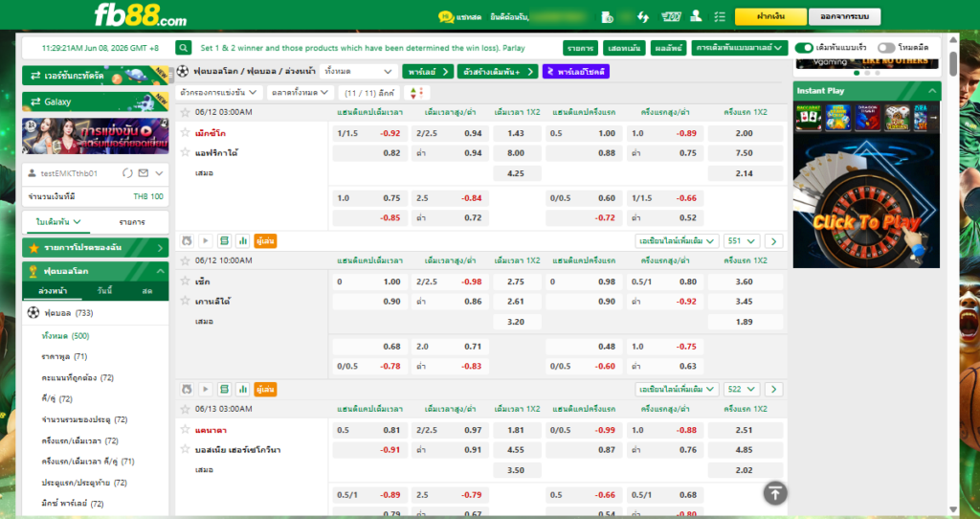
Task: Open the ตลาดทั้งหมด markets dropdown
Action: (300, 93)
